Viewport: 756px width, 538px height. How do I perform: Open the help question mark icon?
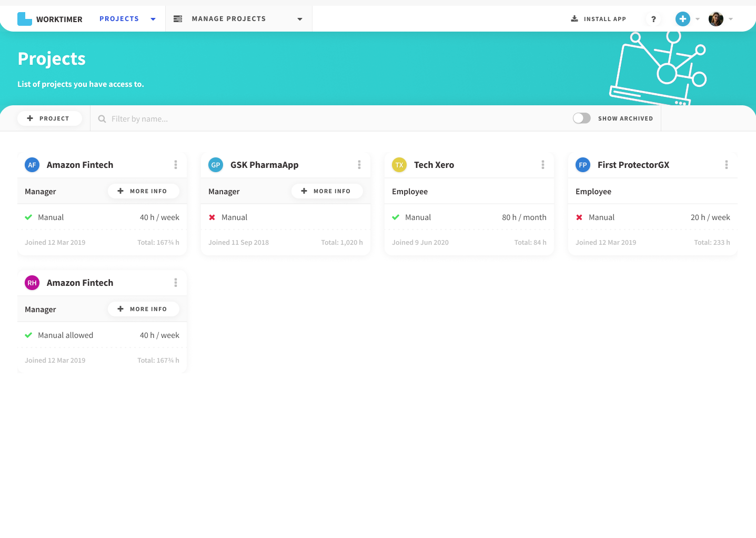(653, 19)
